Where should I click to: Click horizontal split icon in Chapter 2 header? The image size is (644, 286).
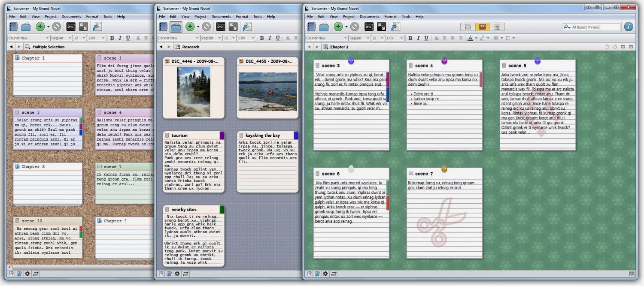[631, 47]
